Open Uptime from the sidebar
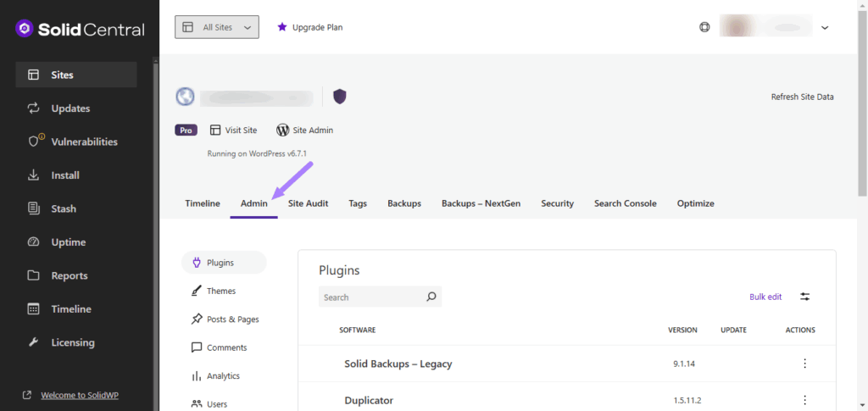868x411 pixels. pos(70,242)
